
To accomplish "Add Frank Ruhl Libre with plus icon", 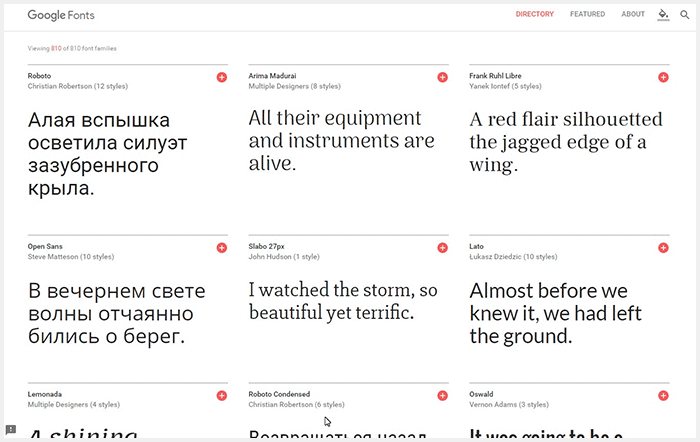I will (x=663, y=78).
